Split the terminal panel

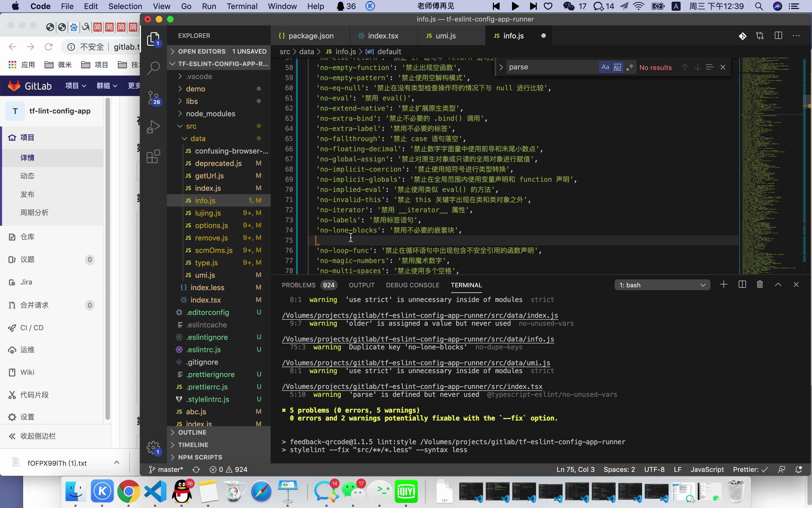coord(742,284)
